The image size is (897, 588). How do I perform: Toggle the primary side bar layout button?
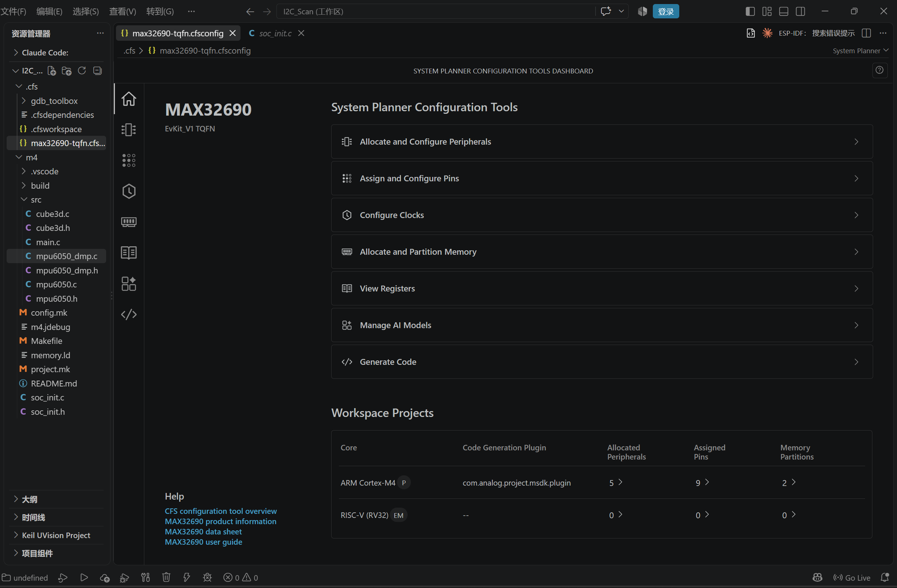click(750, 11)
